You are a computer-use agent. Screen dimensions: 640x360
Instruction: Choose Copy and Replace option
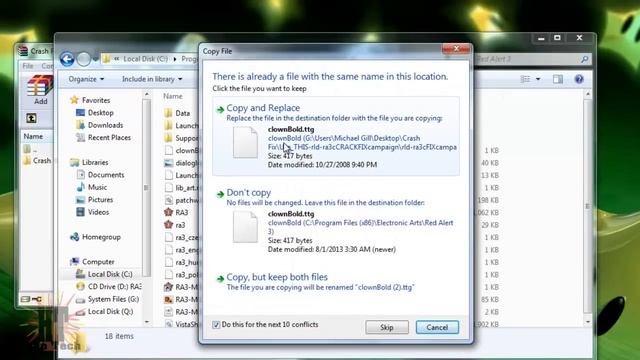pyautogui.click(x=336, y=136)
